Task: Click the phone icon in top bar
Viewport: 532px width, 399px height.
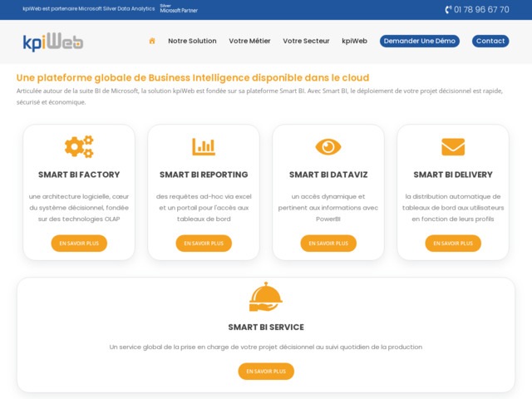Action: (449, 10)
